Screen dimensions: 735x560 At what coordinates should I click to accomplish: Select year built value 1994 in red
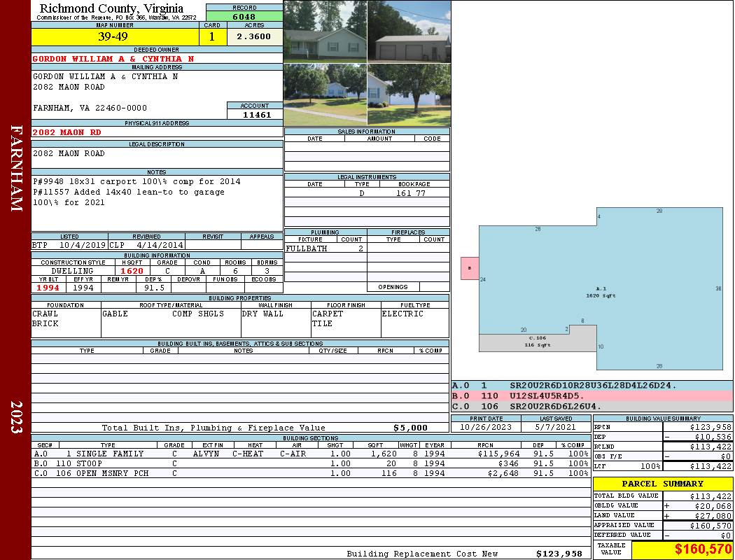tap(48, 288)
